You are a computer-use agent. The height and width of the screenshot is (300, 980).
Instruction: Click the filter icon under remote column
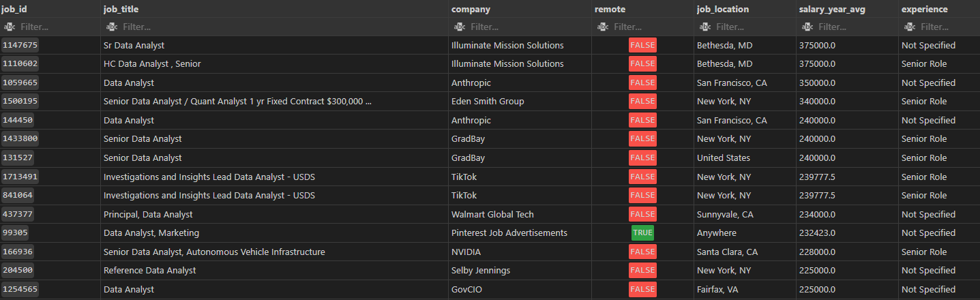603,27
